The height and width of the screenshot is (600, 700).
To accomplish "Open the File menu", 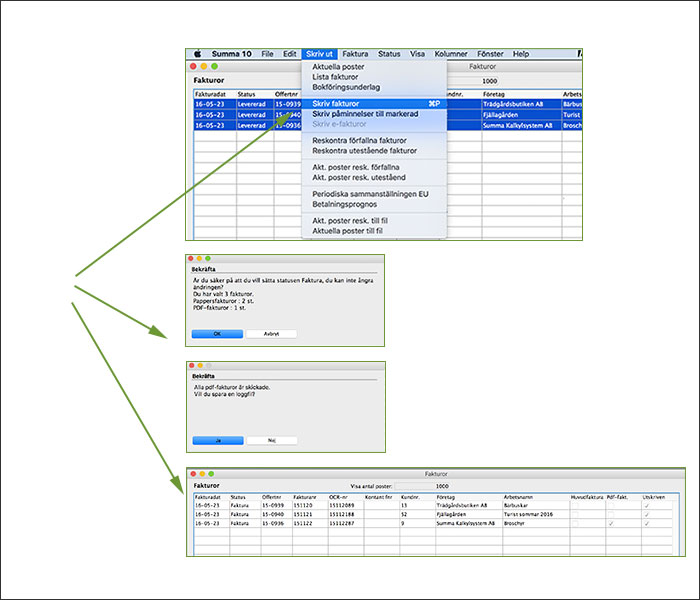I will click(x=267, y=54).
